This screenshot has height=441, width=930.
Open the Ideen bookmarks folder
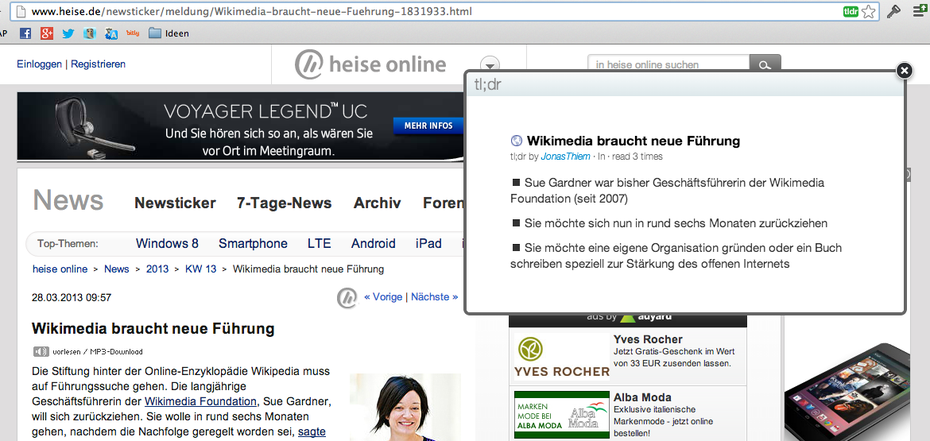tap(169, 33)
